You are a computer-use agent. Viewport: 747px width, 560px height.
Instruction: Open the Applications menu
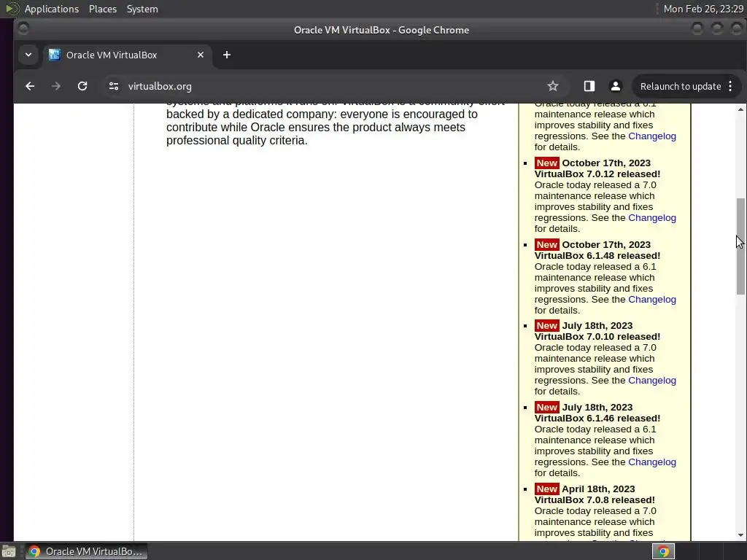point(52,9)
